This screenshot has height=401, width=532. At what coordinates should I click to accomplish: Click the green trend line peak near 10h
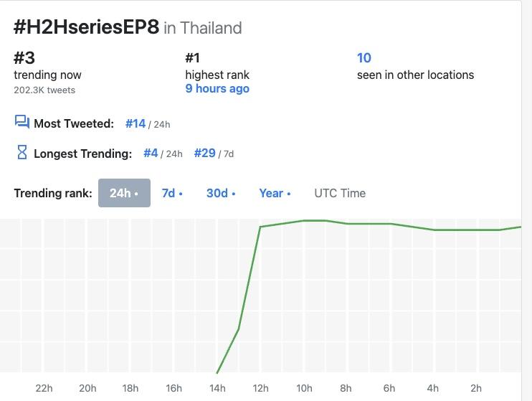point(305,220)
